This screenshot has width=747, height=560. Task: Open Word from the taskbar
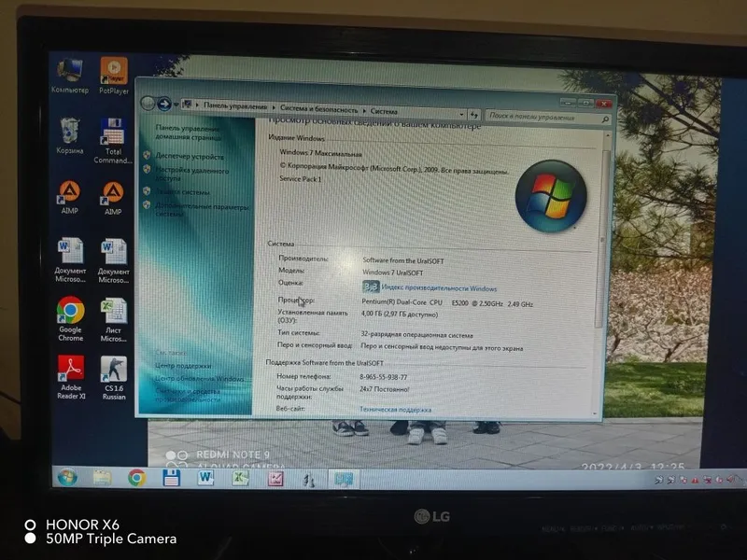click(x=205, y=478)
